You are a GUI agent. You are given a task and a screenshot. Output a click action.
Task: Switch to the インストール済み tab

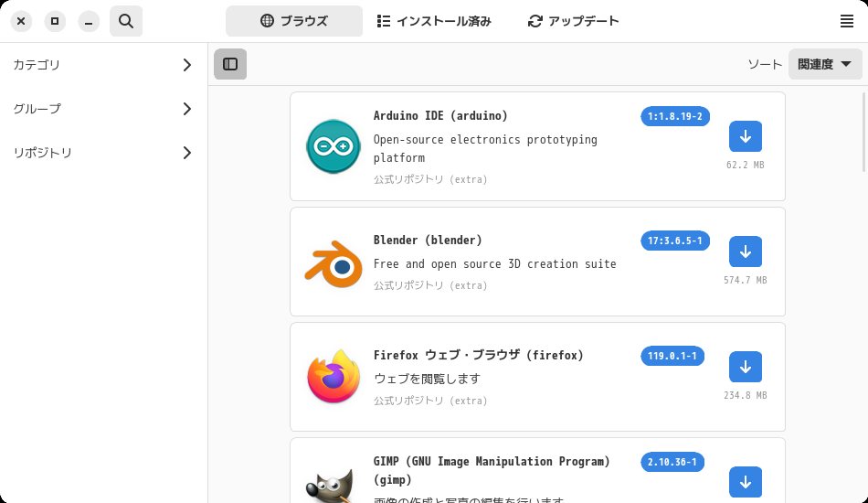pos(434,21)
